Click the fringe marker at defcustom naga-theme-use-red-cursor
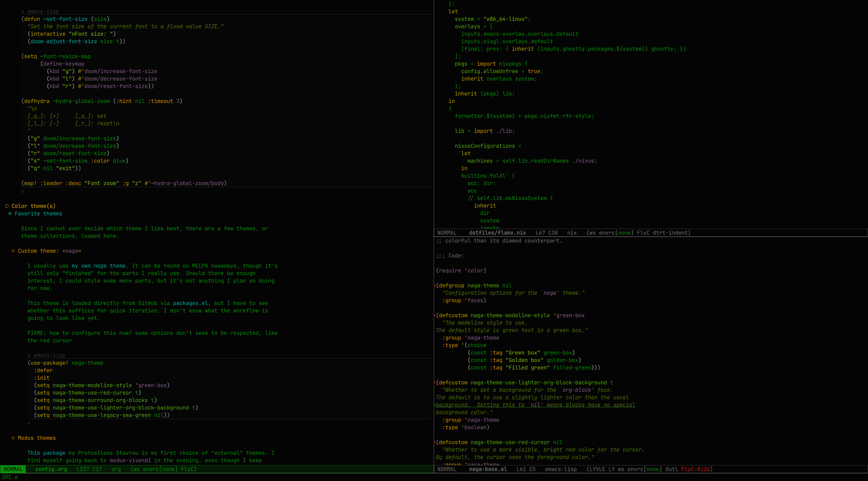 pos(435,442)
